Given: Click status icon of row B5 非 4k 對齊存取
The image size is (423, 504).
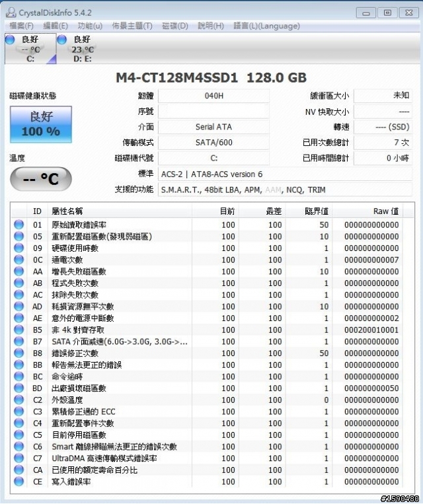Looking at the screenshot, I should click(x=19, y=330).
